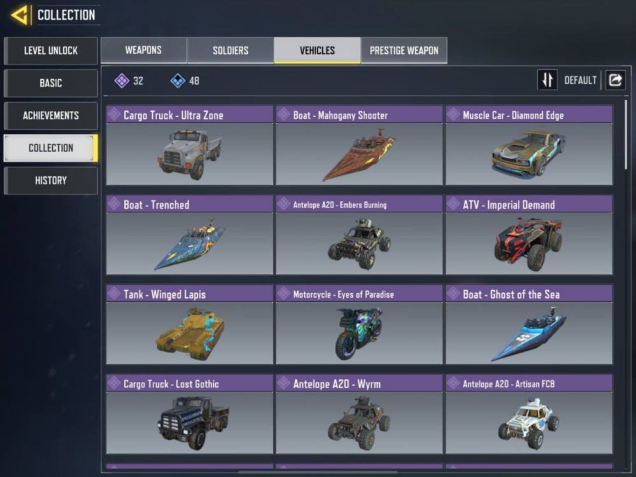The height and width of the screenshot is (477, 636).
Task: Click the sort order arrows icon
Action: (547, 80)
